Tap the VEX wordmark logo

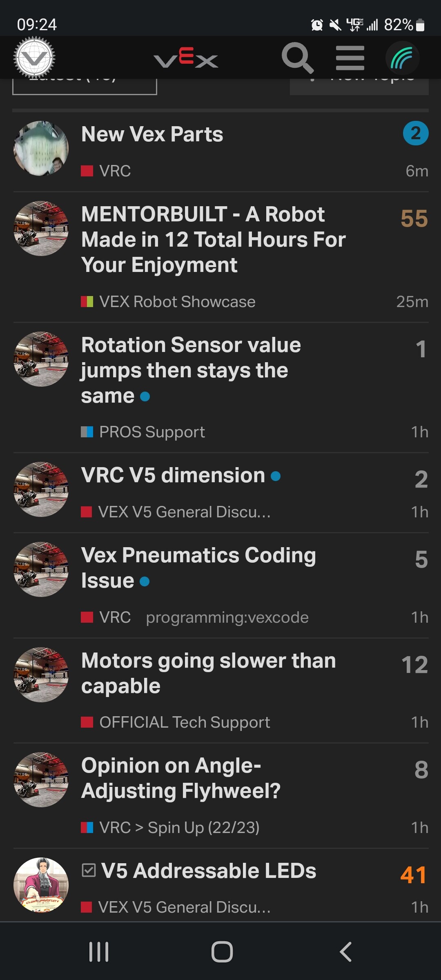tap(186, 59)
